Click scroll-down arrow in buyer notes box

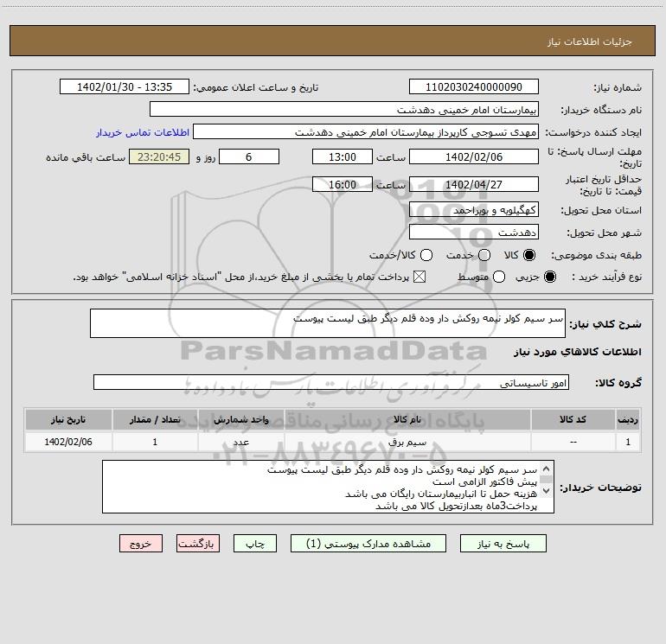click(547, 491)
